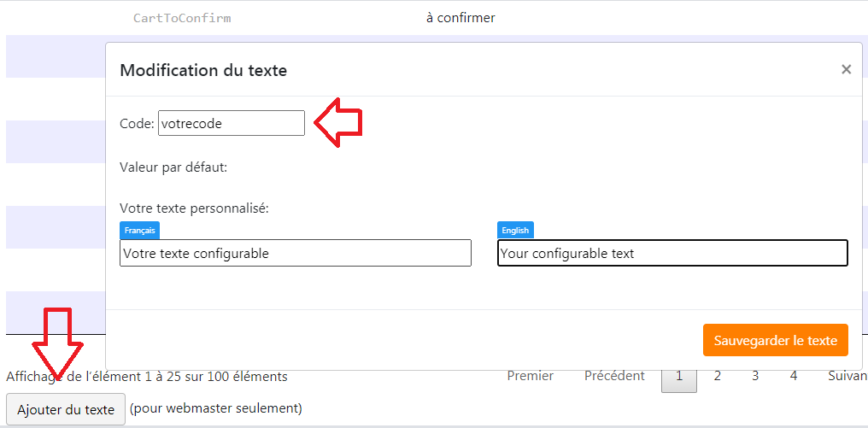This screenshot has width=868, height=428.
Task: Close the Modification du texte dialog
Action: (846, 69)
